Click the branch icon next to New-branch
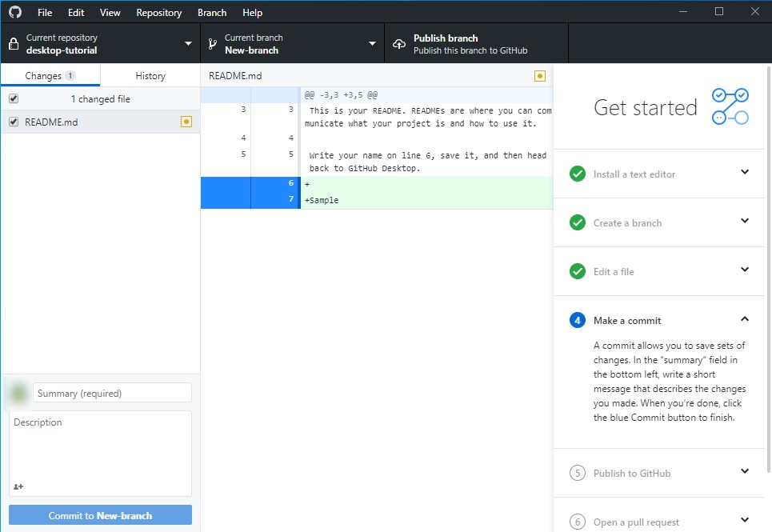This screenshot has width=772, height=532. [x=210, y=42]
